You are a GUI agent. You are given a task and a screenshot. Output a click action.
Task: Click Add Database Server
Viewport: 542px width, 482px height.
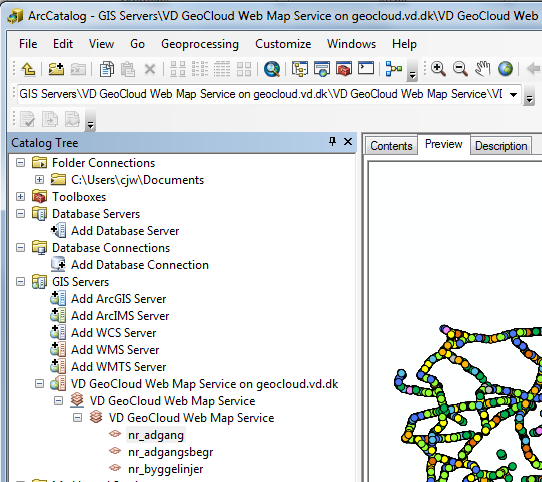pyautogui.click(x=125, y=231)
